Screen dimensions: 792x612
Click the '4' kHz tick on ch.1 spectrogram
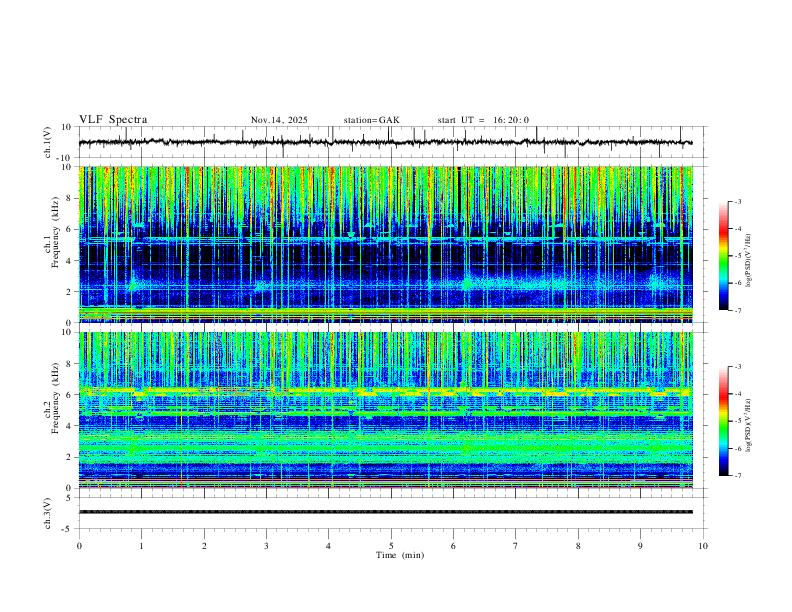pyautogui.click(x=69, y=261)
